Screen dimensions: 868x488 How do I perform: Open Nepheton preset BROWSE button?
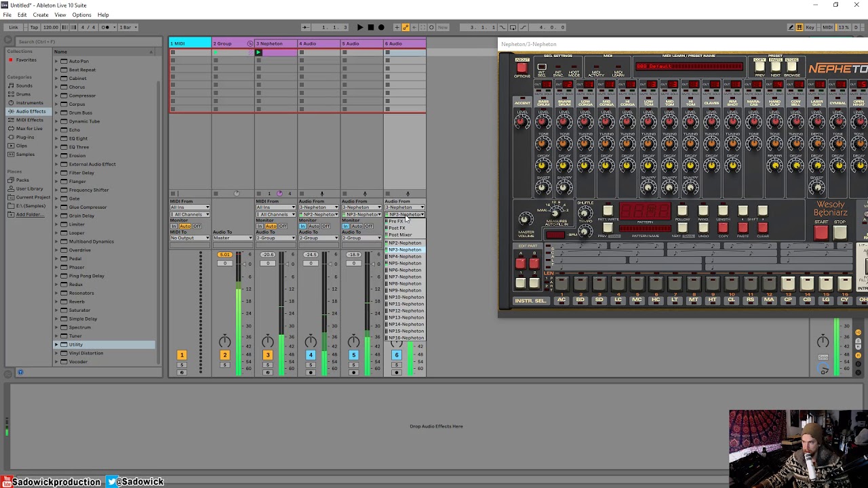[792, 67]
